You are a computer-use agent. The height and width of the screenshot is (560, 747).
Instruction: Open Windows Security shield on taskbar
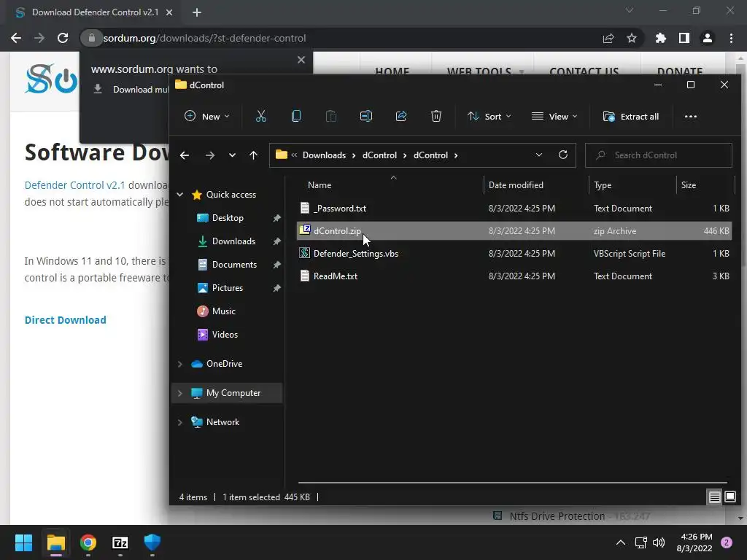[x=152, y=542]
